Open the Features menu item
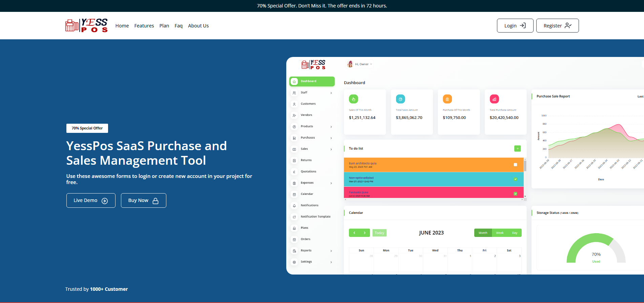 [144, 26]
